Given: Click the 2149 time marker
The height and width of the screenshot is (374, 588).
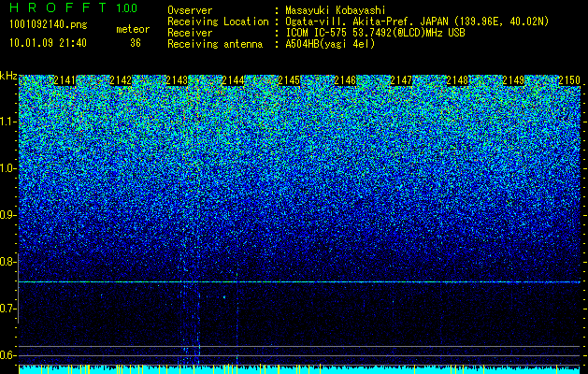Looking at the screenshot, I should click(x=513, y=80).
